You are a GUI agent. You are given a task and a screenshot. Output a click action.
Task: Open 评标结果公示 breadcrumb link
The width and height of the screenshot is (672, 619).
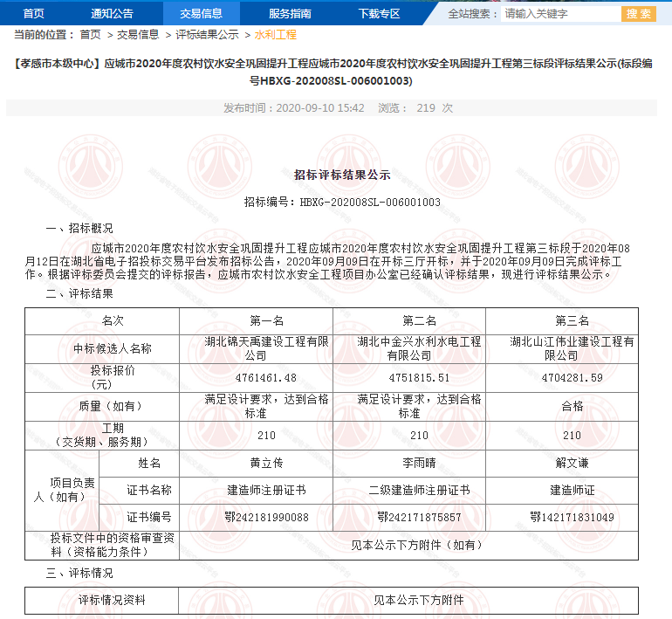[207, 35]
